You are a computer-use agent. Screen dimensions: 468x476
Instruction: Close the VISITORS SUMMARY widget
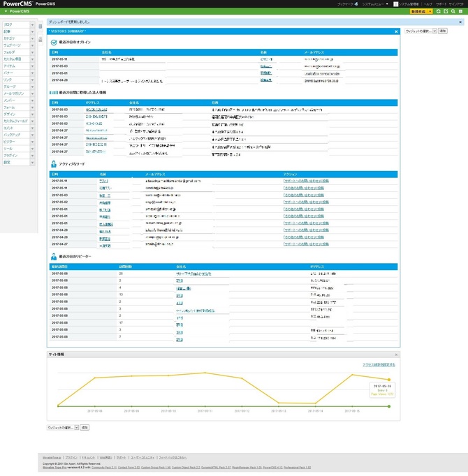396,31
